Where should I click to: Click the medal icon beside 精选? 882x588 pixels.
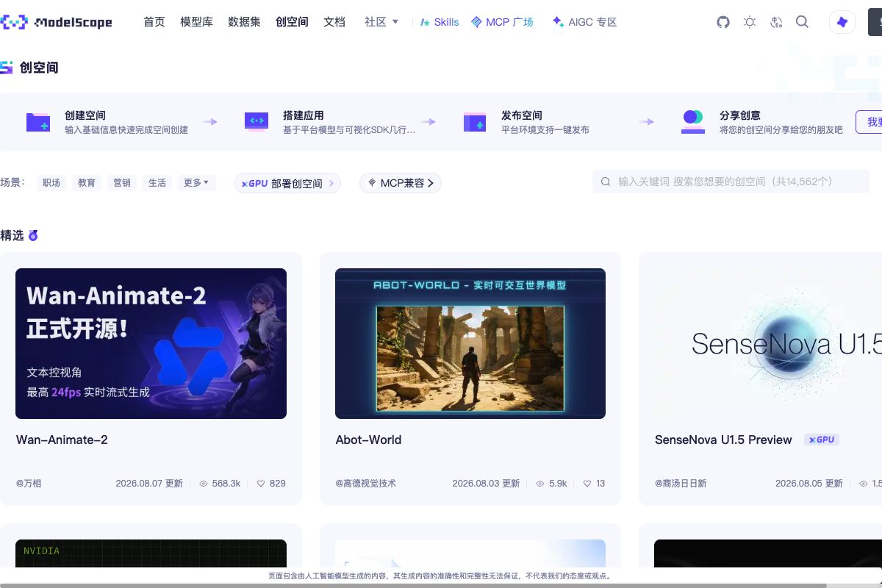(33, 235)
